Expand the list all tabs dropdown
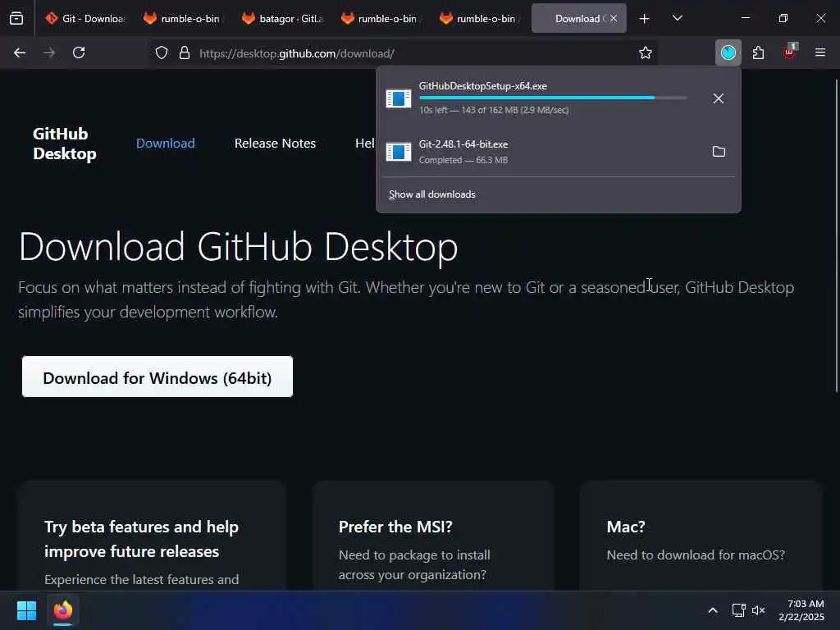This screenshot has width=840, height=630. coord(677,19)
